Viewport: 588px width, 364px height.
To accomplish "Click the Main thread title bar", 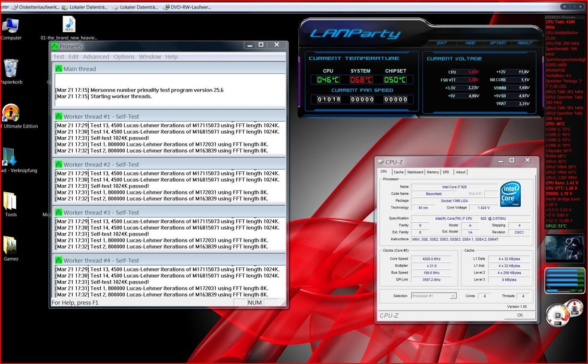I will point(170,69).
